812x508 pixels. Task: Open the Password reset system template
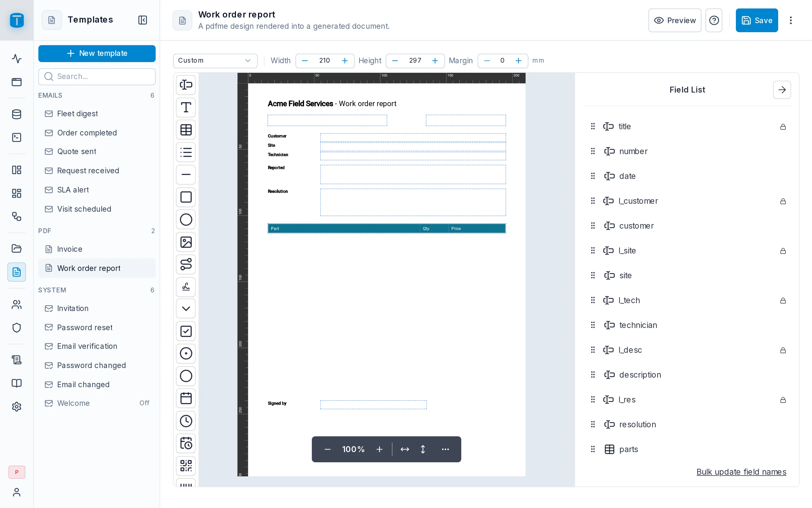[x=97, y=327]
